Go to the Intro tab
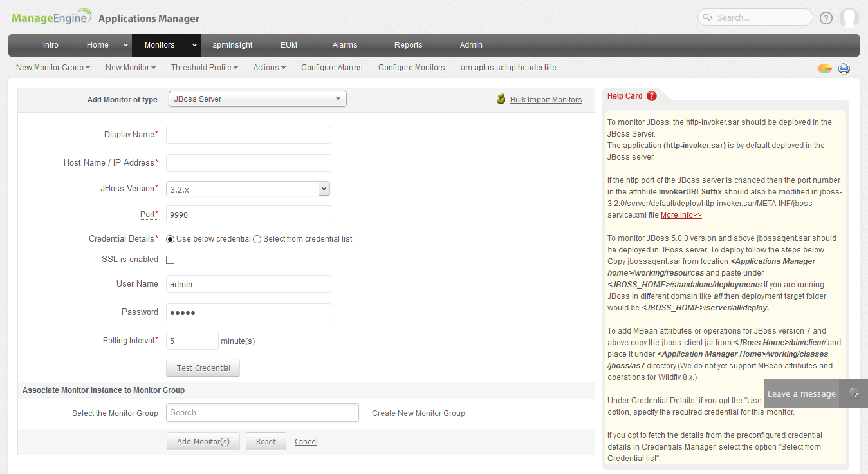This screenshot has width=868, height=474. pyautogui.click(x=51, y=45)
